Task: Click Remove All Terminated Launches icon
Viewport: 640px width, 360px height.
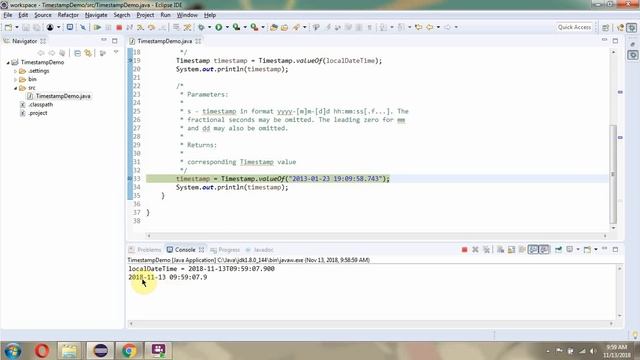Action: pos(486,250)
